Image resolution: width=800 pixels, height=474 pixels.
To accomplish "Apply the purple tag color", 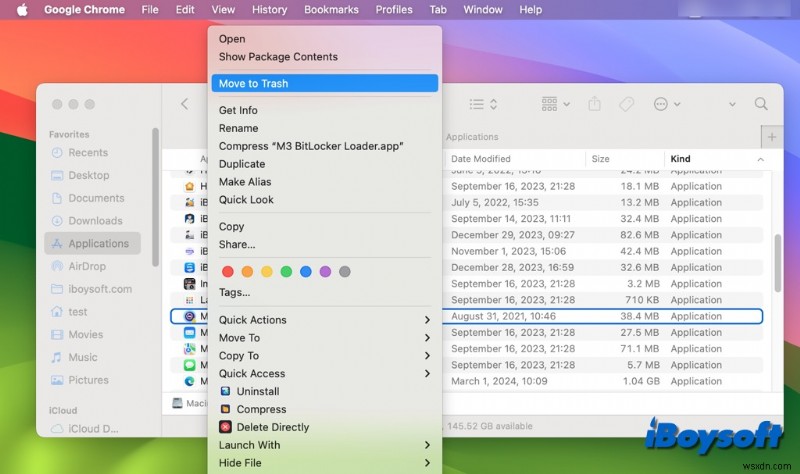I will [325, 271].
